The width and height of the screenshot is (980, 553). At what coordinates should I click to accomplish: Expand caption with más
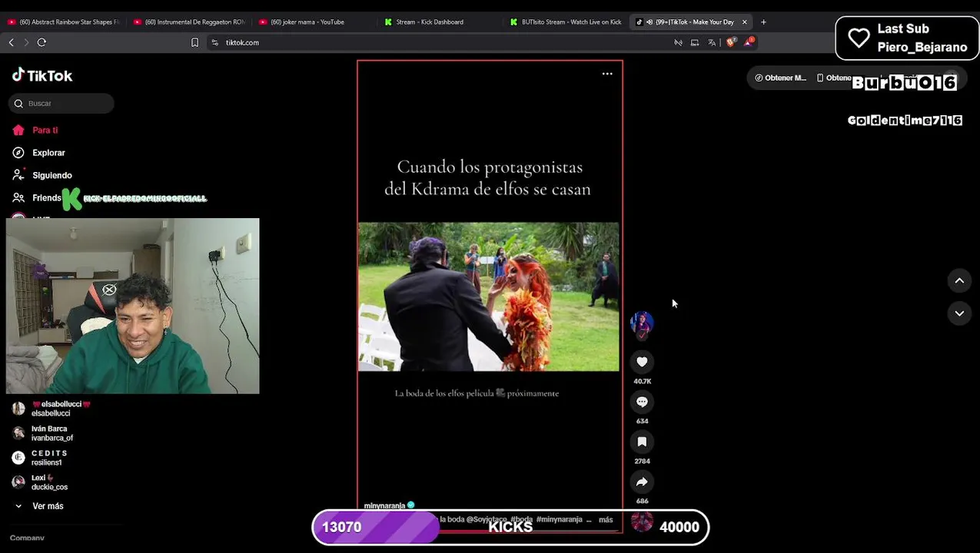click(x=606, y=520)
